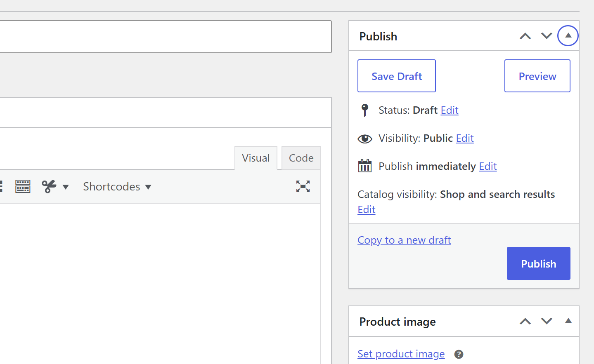Collapse the Product image panel
Screen dimensions: 594x364
pos(568,321)
